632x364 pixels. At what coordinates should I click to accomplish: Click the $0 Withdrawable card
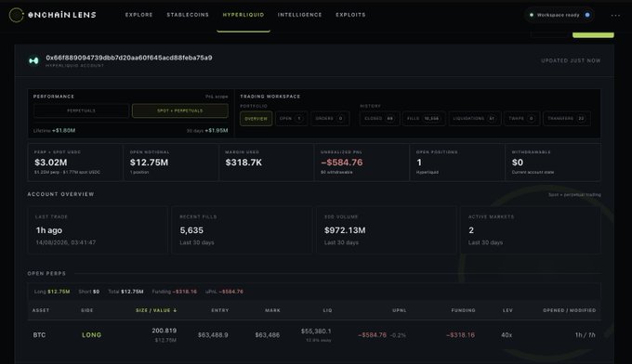pyautogui.click(x=553, y=162)
